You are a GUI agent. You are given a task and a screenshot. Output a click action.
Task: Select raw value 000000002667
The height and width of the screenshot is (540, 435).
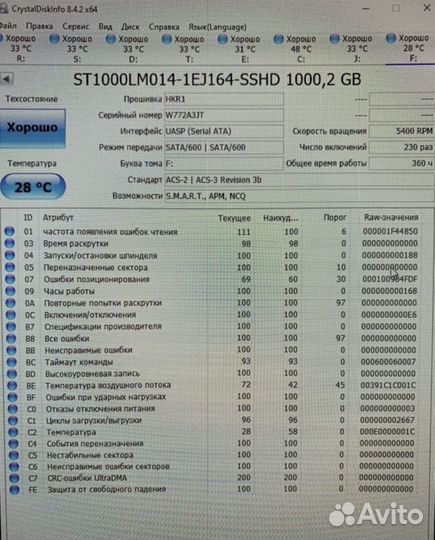[x=387, y=420]
